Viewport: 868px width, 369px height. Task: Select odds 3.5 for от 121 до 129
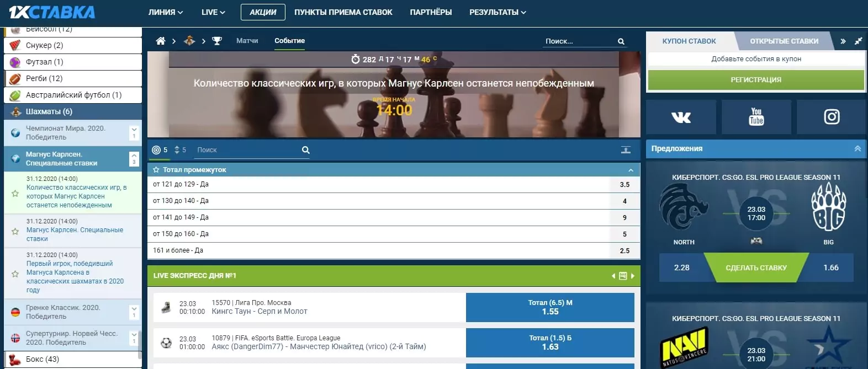click(625, 185)
